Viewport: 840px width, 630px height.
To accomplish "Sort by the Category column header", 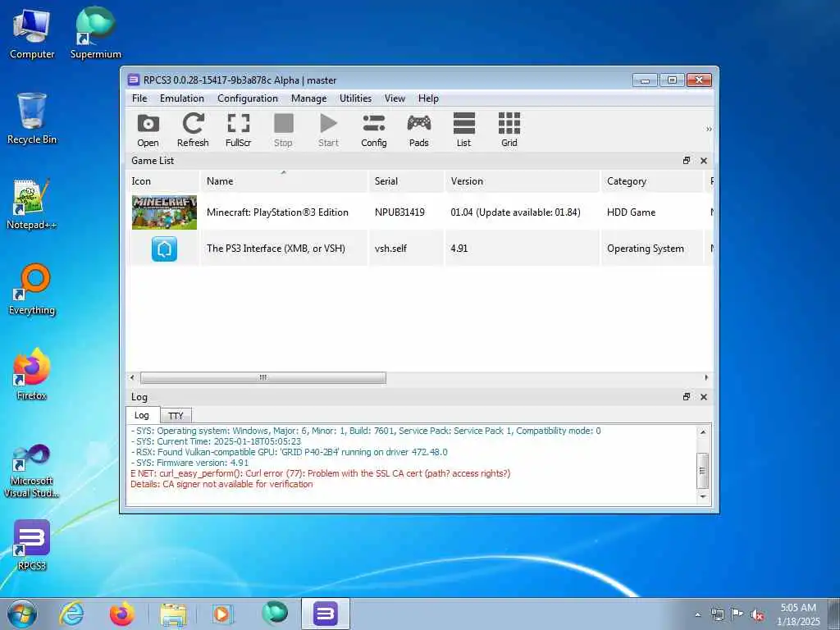I will tap(652, 181).
